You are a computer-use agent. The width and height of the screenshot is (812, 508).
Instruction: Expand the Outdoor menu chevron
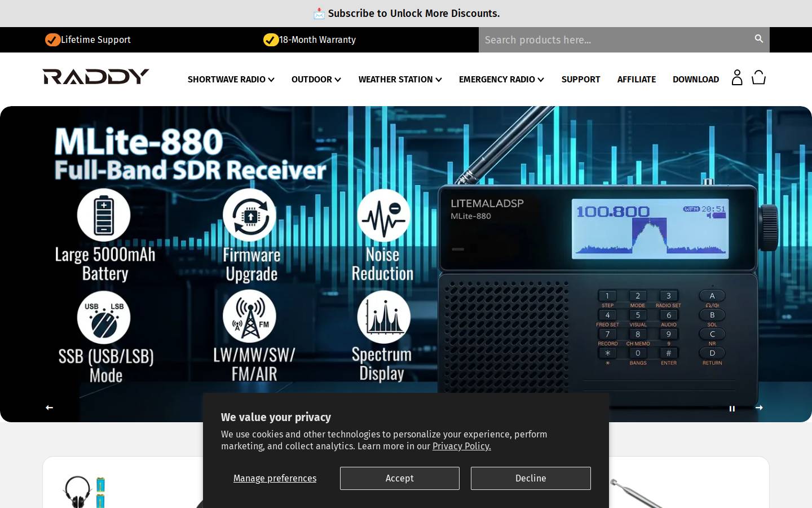338,80
